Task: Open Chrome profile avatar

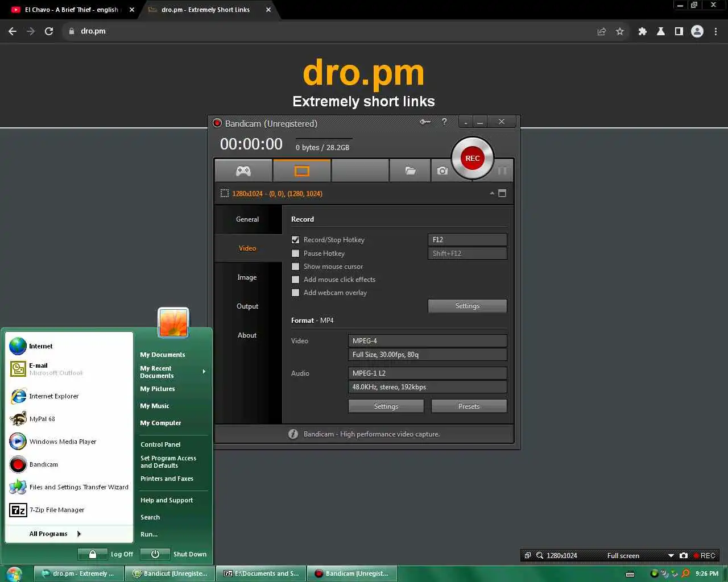Action: (697, 31)
